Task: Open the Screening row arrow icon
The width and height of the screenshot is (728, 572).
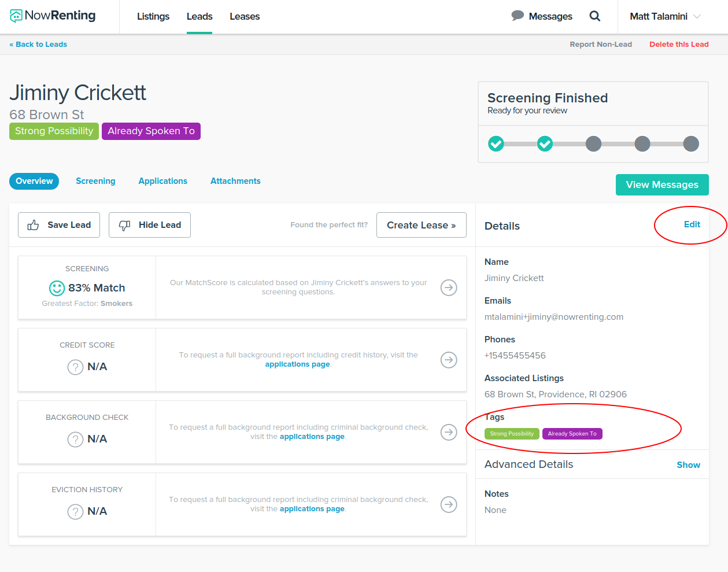Action: coord(449,287)
